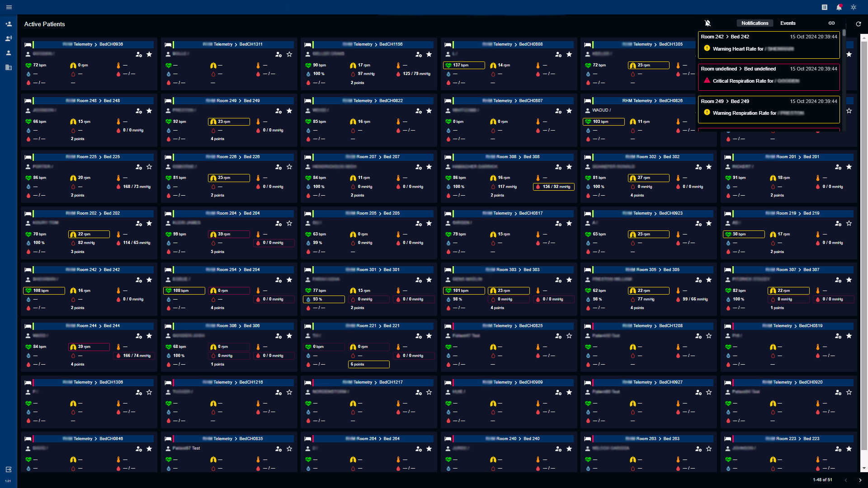This screenshot has height=488, width=868.
Task: Click the favorite patients sidebar icon
Action: click(9, 24)
